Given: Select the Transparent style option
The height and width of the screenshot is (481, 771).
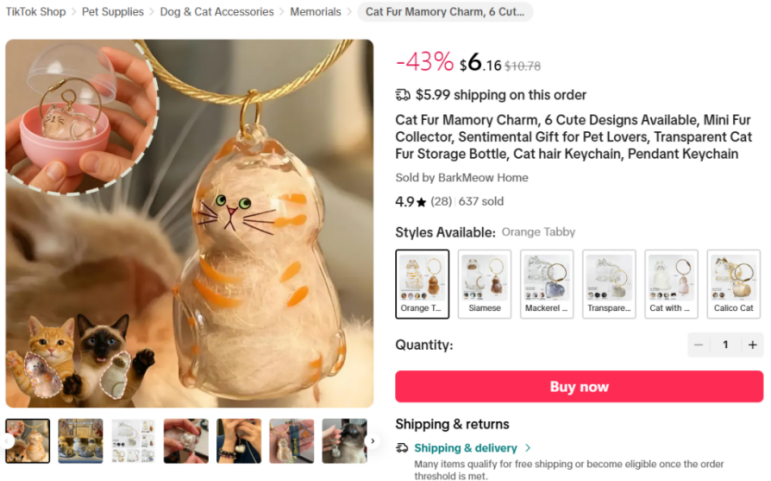Looking at the screenshot, I should pos(609,284).
